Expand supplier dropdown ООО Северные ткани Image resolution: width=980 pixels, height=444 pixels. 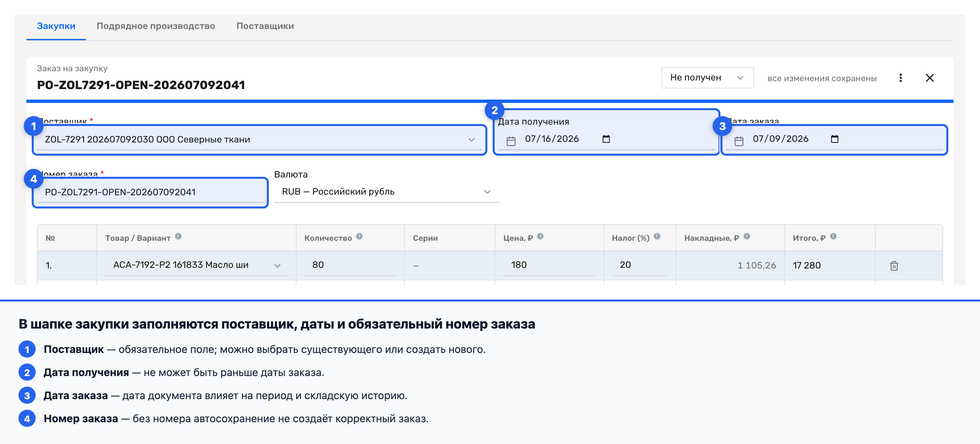pyautogui.click(x=471, y=140)
